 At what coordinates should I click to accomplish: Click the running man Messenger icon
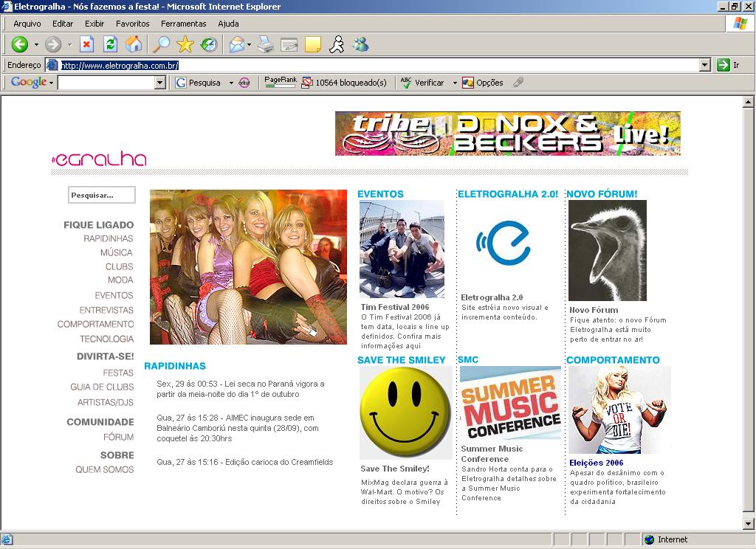point(337,45)
